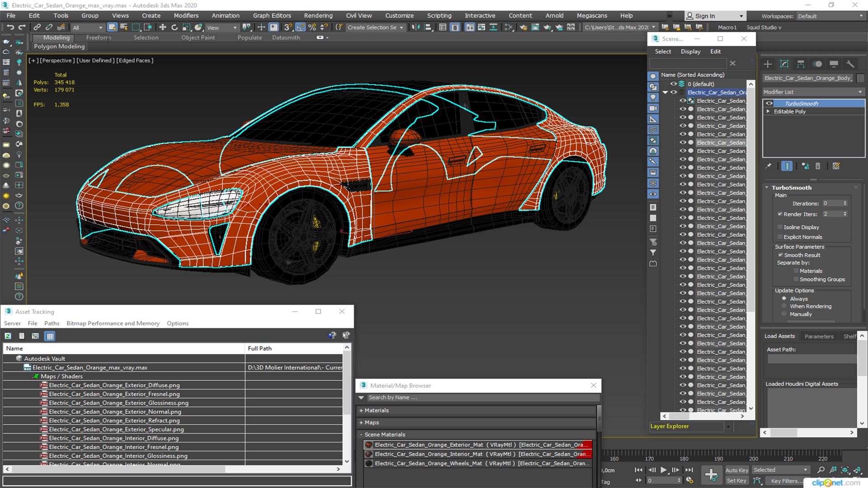The height and width of the screenshot is (488, 868).
Task: Click the Sign In button
Action: pos(714,16)
